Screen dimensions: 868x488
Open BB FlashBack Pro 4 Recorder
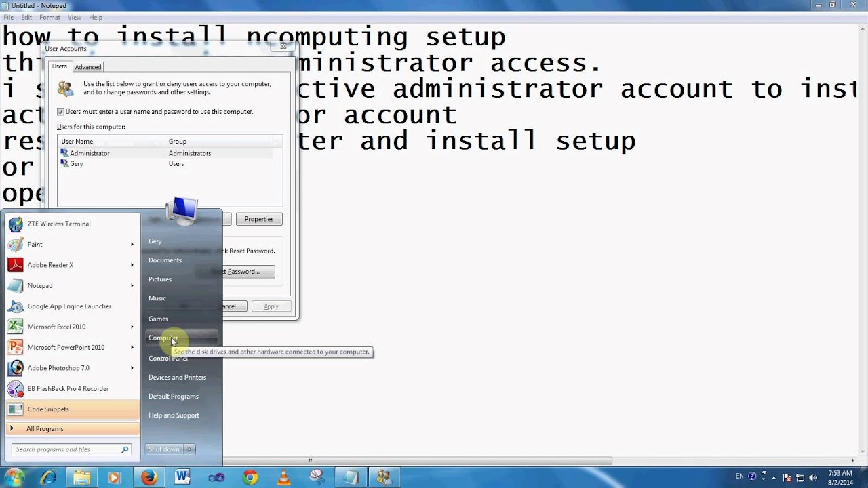point(72,388)
